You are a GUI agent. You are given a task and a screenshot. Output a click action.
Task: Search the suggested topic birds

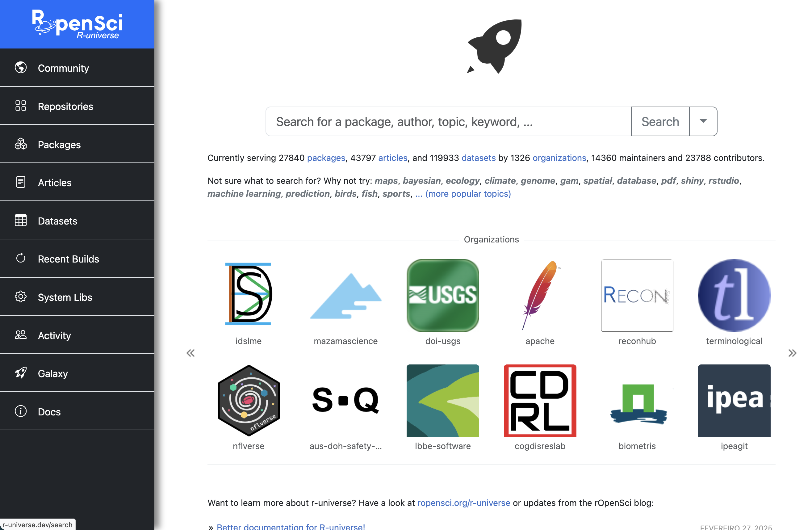tap(345, 194)
